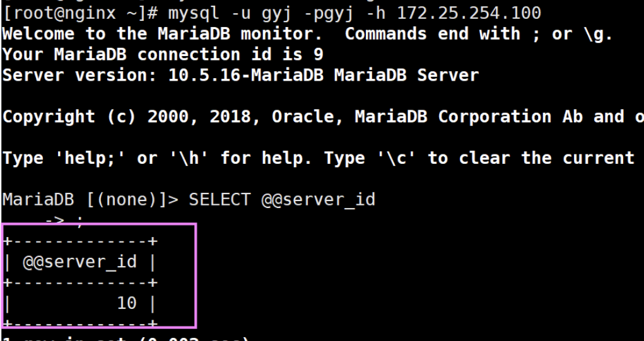Click the @@server_id column header in result
This screenshot has height=341, width=644.
79,262
